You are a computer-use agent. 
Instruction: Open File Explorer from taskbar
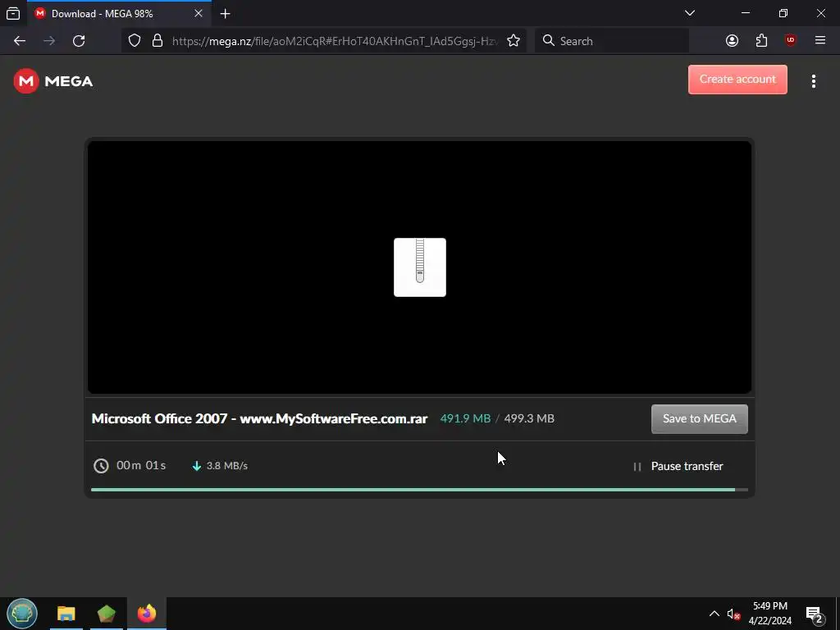(66, 614)
